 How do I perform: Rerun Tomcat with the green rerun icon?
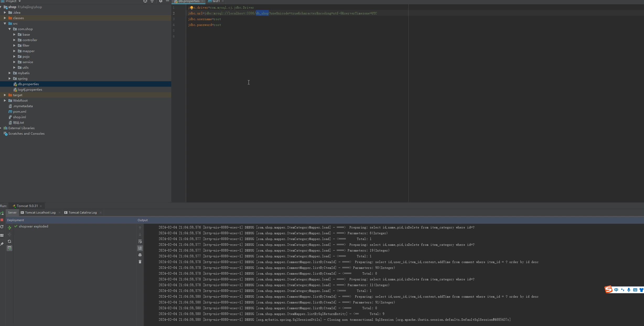pos(2,213)
